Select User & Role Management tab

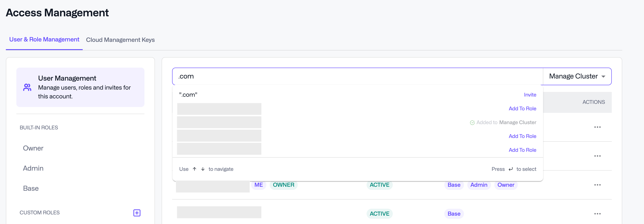tap(44, 40)
